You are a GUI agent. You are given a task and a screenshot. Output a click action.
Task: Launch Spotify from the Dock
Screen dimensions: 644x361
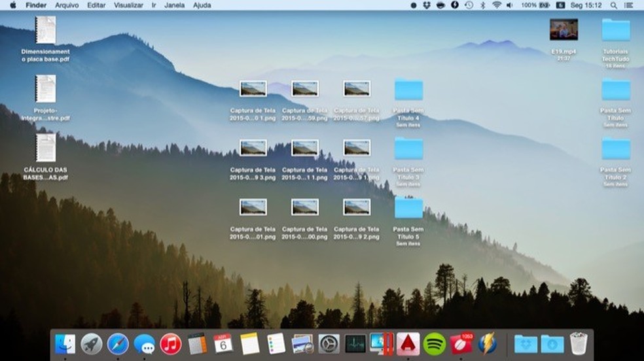tap(435, 343)
